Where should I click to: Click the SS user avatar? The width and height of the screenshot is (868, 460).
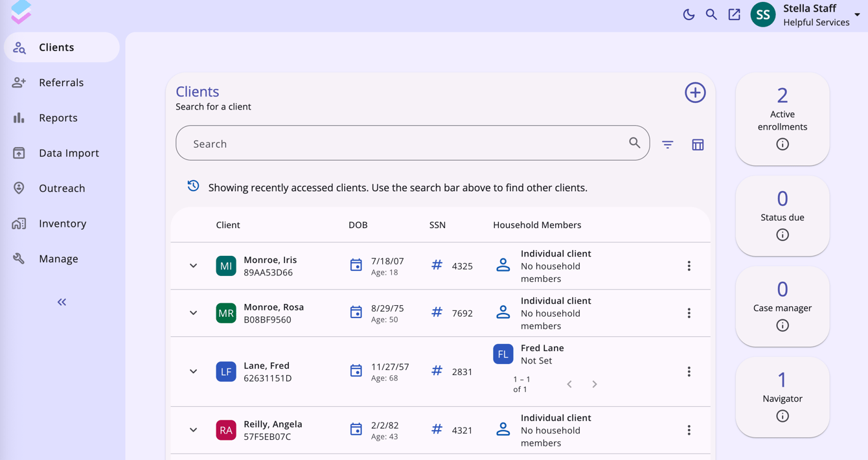pyautogui.click(x=763, y=14)
